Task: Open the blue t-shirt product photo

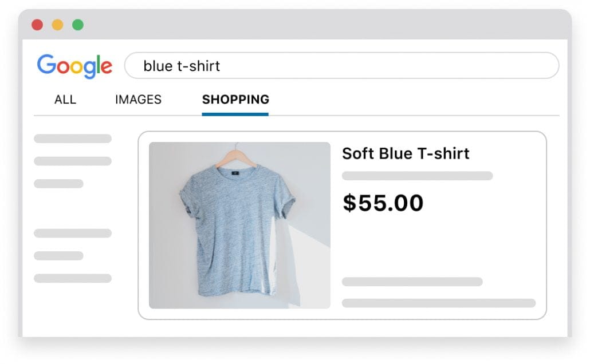Action: tap(239, 225)
